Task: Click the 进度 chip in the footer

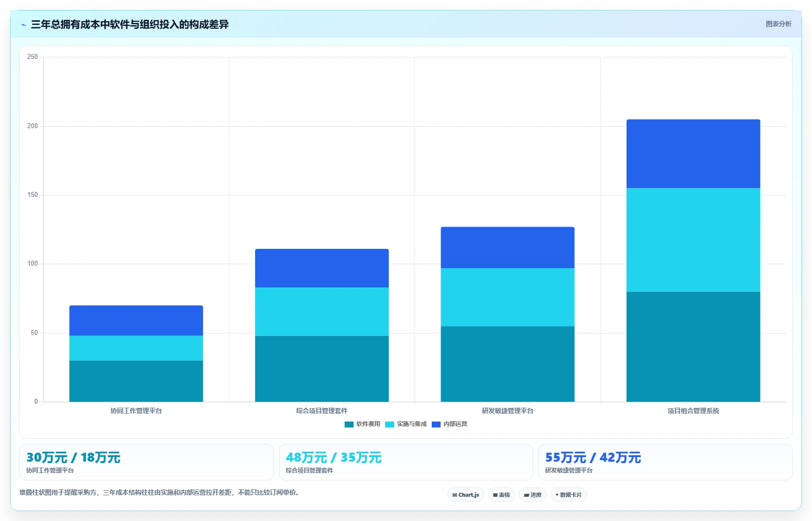Action: click(x=533, y=495)
